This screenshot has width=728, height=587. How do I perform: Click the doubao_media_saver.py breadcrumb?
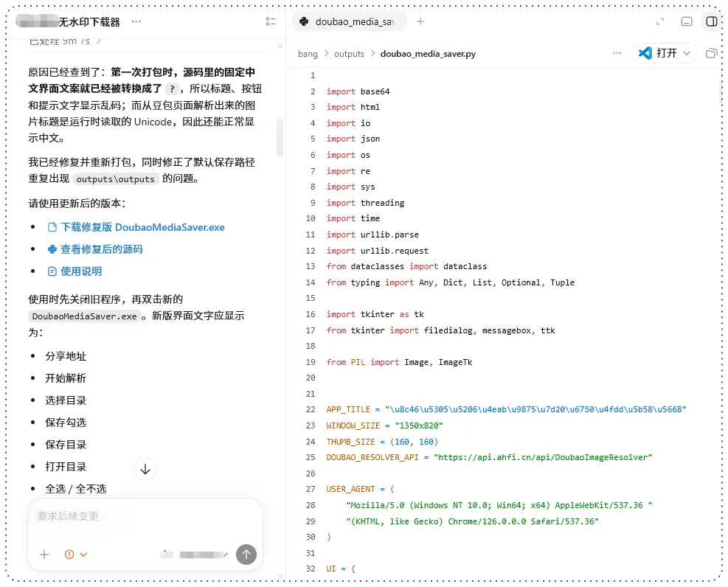(428, 54)
